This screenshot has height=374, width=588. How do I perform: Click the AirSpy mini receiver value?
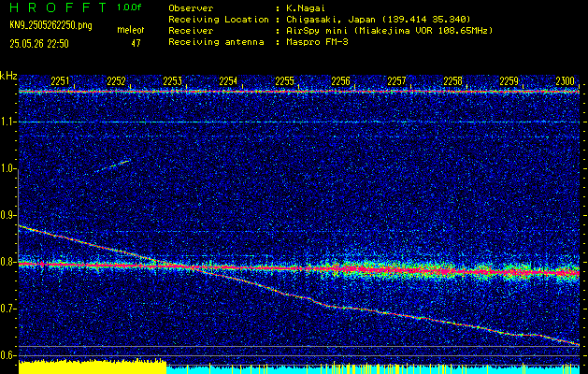pyautogui.click(x=389, y=31)
